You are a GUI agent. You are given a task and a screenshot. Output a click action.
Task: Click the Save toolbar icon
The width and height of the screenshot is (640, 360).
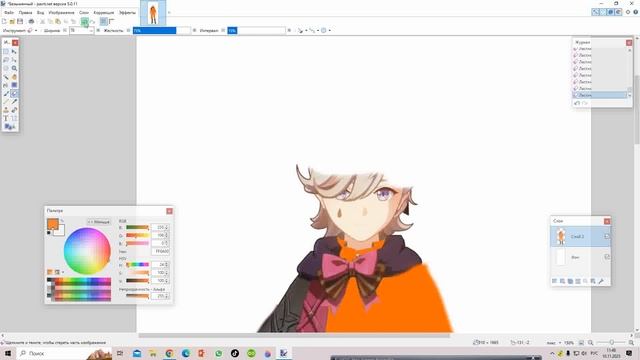coord(20,21)
